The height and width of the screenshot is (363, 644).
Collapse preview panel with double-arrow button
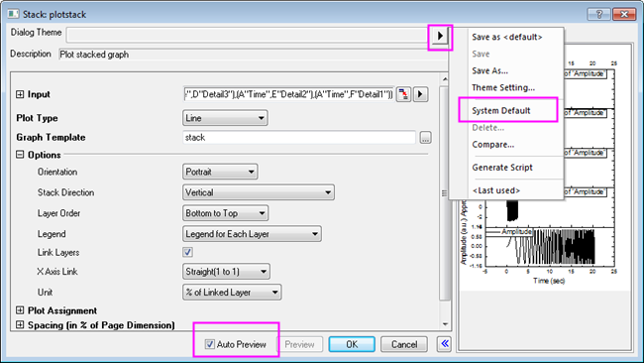click(445, 344)
